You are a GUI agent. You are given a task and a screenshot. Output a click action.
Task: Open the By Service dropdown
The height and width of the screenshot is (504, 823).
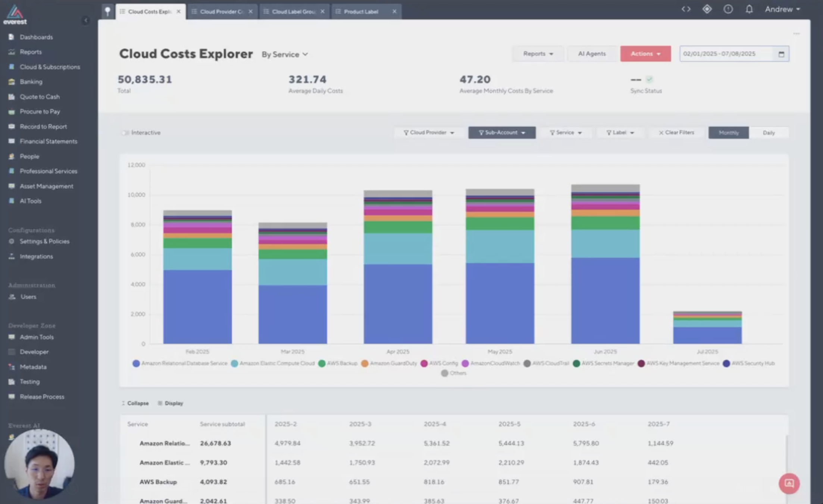[285, 54]
